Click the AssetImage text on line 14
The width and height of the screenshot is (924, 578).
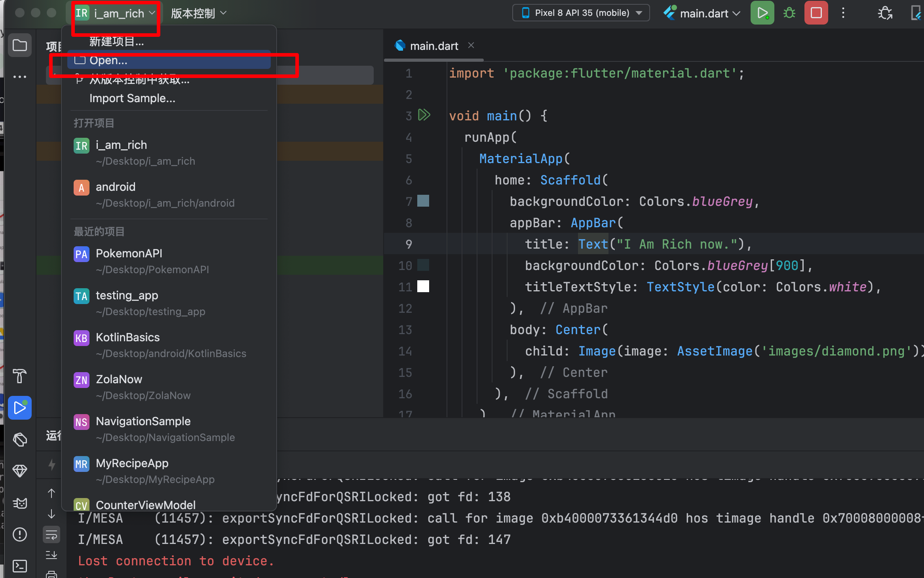point(715,351)
